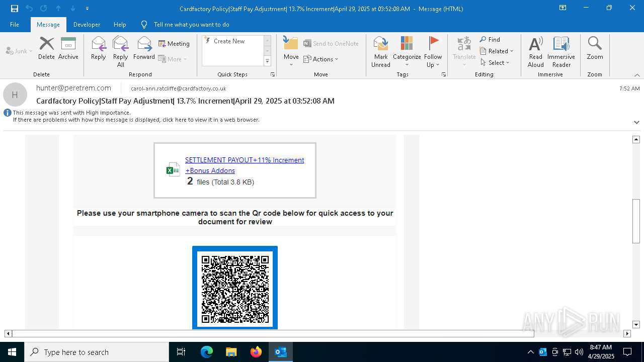Click the Save icon in quick access toolbar
The width and height of the screenshot is (644, 362).
(x=14, y=9)
